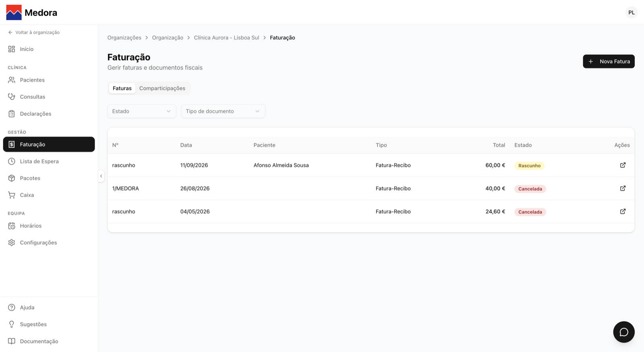Open the chat support bubble
644x352 pixels.
pos(624,332)
